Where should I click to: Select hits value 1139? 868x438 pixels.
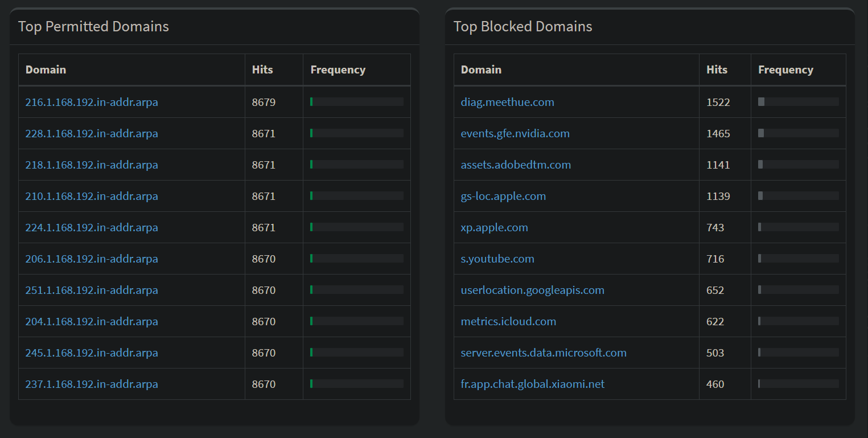tap(718, 196)
